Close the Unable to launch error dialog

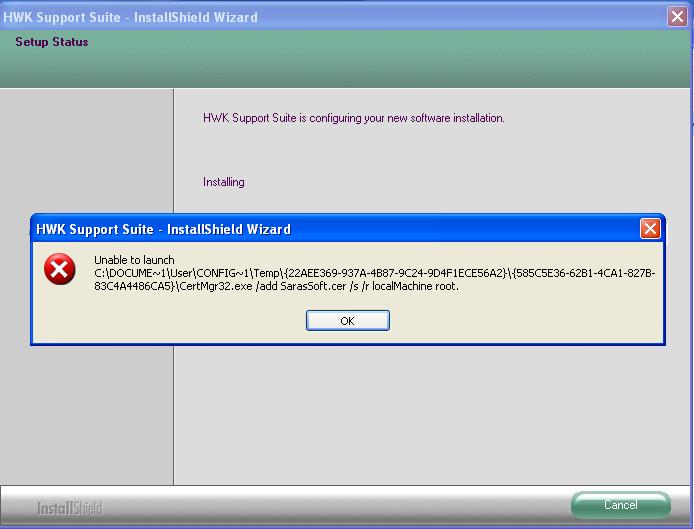pyautogui.click(x=650, y=229)
